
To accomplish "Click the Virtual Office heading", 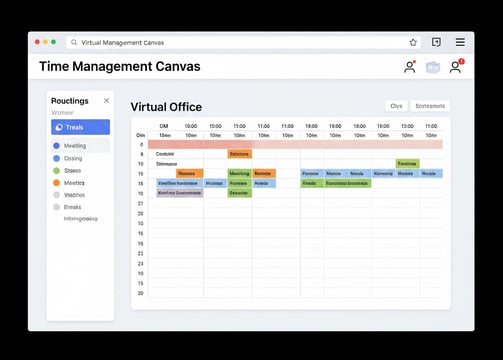I will pos(166,107).
